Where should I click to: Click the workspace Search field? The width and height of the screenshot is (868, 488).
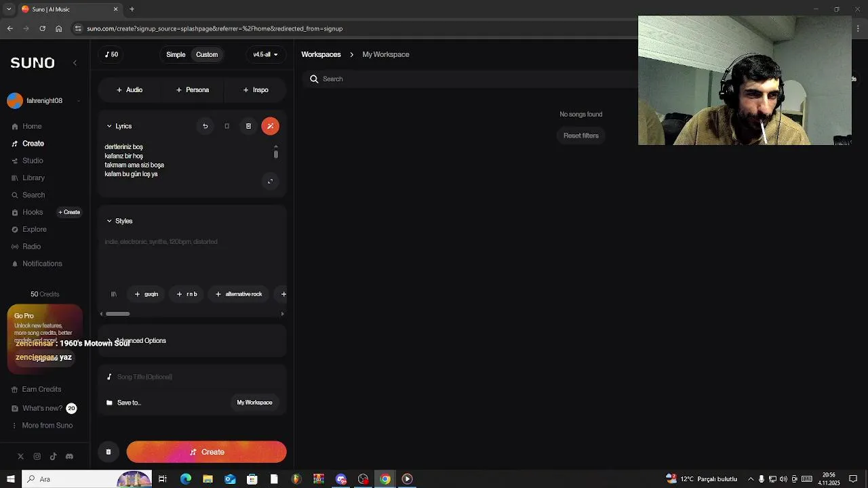[468, 79]
